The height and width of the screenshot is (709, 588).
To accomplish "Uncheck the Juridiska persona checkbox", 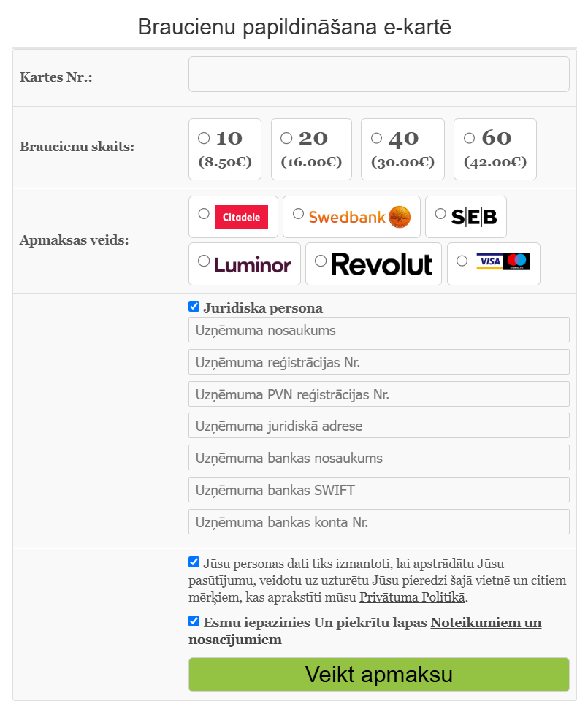I will pos(194,307).
